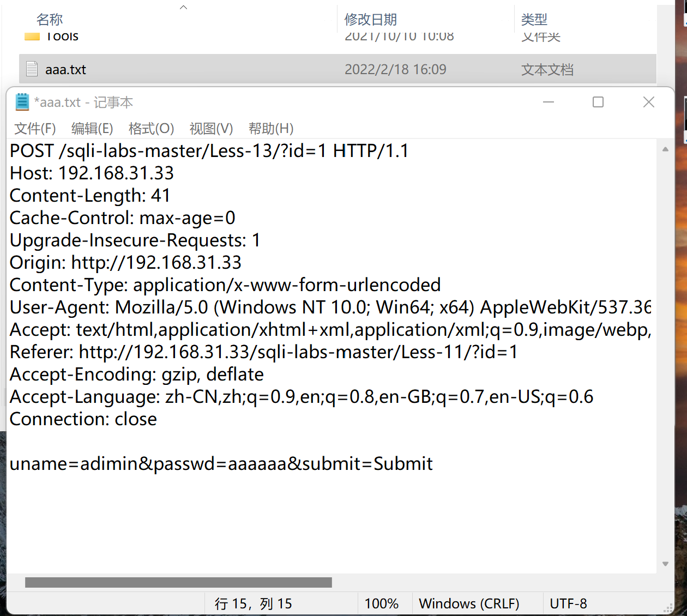Click the UTF-8 encoding indicator
Image resolution: width=687 pixels, height=616 pixels.
coord(569,603)
